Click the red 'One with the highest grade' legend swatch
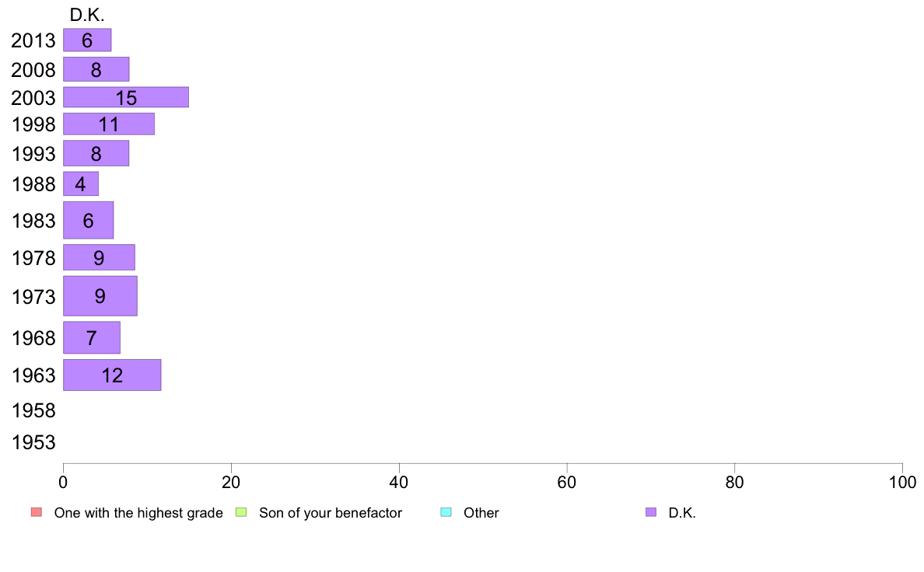Image resolution: width=924 pixels, height=572 pixels. click(x=37, y=512)
